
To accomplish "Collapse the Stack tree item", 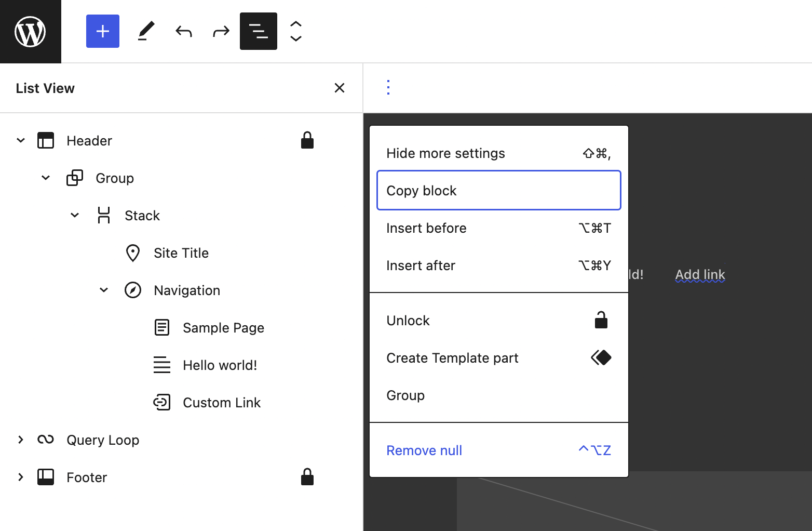I will pos(75,215).
